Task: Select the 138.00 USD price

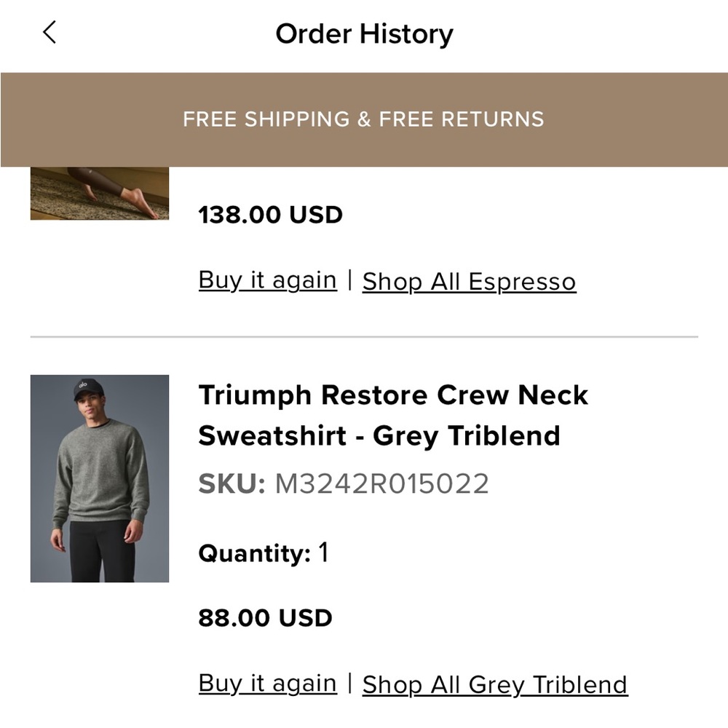Action: coord(269,214)
